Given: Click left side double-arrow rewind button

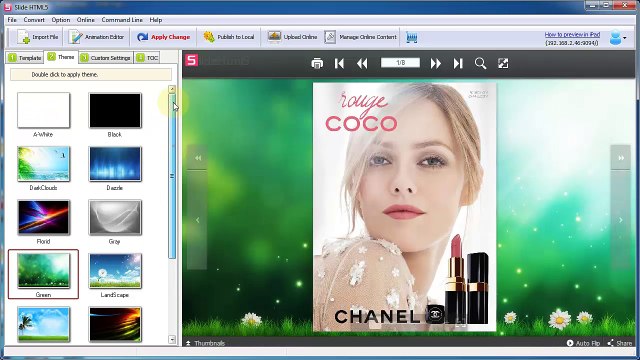Looking at the screenshot, I should pyautogui.click(x=198, y=158).
